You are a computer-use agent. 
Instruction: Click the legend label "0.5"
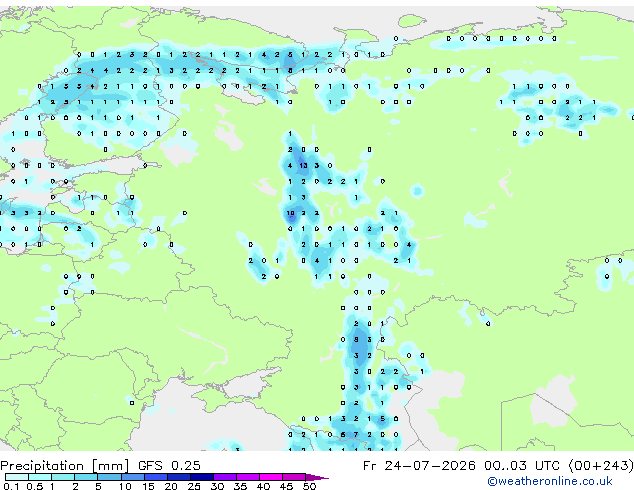coord(35,486)
